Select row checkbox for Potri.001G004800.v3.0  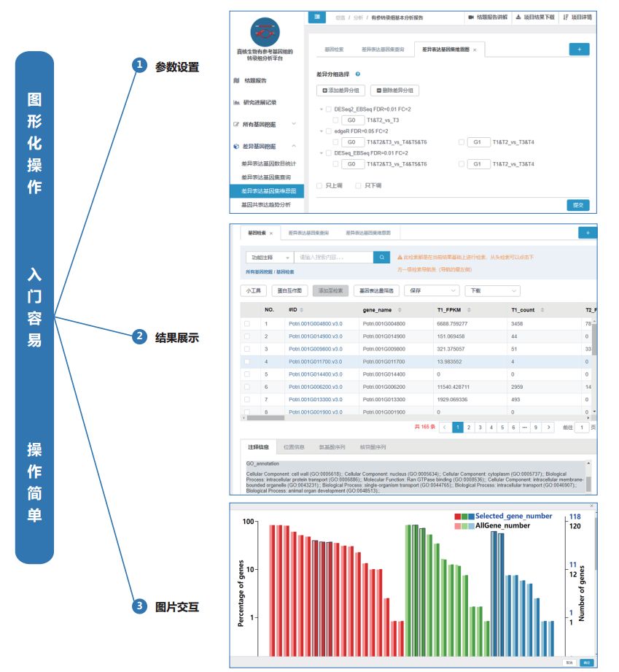coord(247,324)
